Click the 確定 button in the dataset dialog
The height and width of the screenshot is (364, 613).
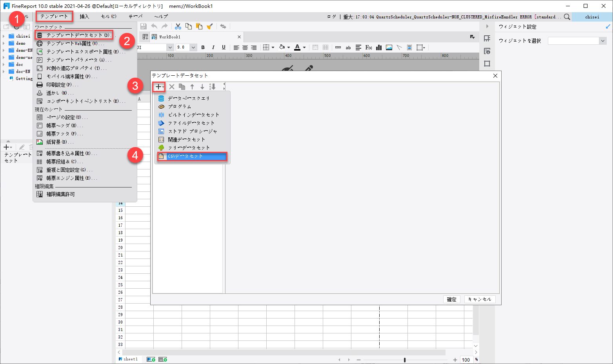click(451, 299)
